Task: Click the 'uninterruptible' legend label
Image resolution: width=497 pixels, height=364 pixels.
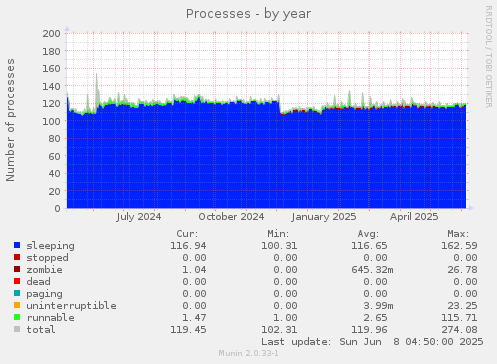Action: point(71,306)
